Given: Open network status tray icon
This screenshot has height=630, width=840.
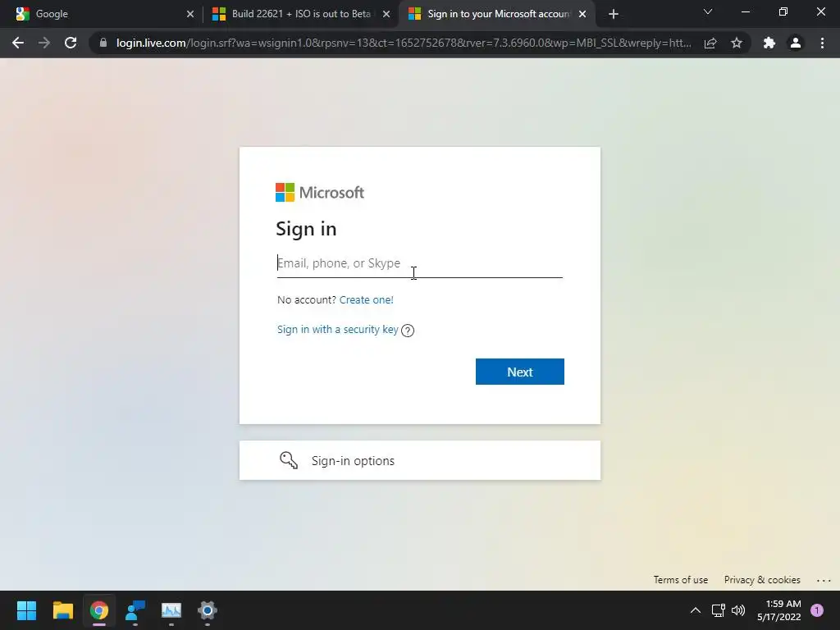Looking at the screenshot, I should coord(718,610).
